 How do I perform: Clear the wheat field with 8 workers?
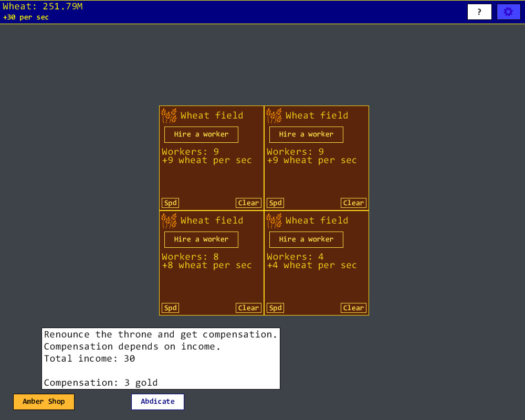point(248,308)
